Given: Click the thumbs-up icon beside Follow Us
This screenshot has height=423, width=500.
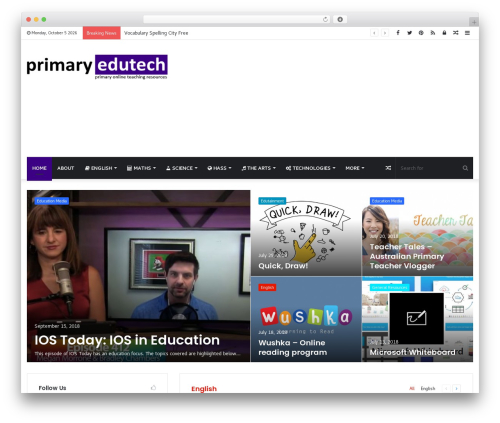Looking at the screenshot, I should [x=153, y=388].
